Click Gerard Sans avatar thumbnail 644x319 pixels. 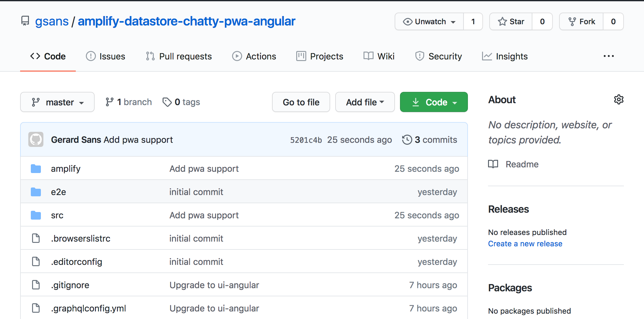point(36,139)
